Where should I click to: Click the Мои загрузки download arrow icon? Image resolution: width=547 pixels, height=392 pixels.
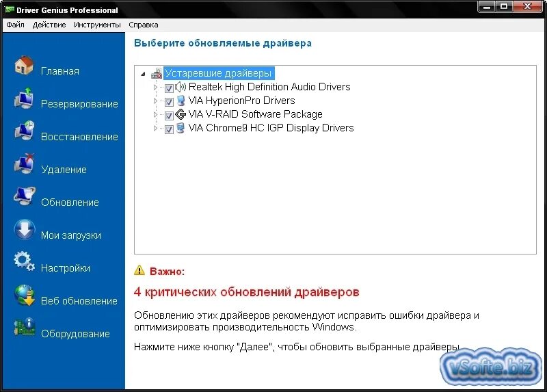click(25, 229)
